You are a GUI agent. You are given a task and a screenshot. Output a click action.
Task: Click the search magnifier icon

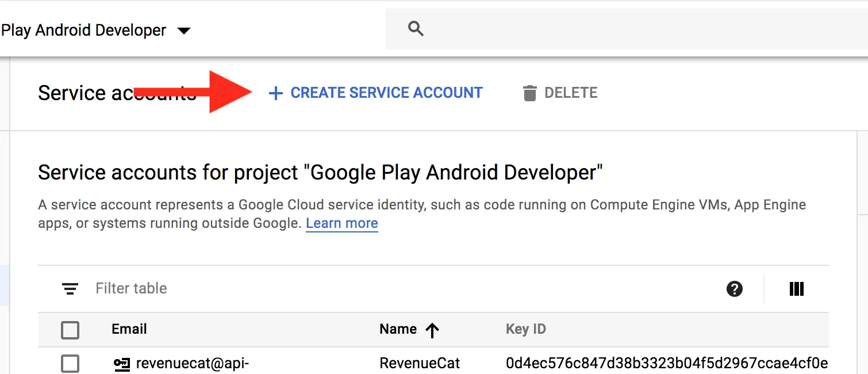click(416, 29)
